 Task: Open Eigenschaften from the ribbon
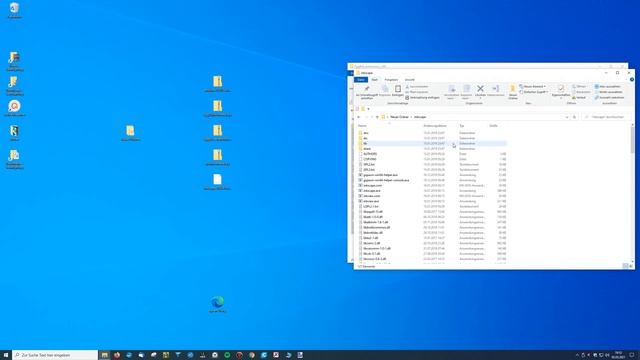tap(561, 91)
